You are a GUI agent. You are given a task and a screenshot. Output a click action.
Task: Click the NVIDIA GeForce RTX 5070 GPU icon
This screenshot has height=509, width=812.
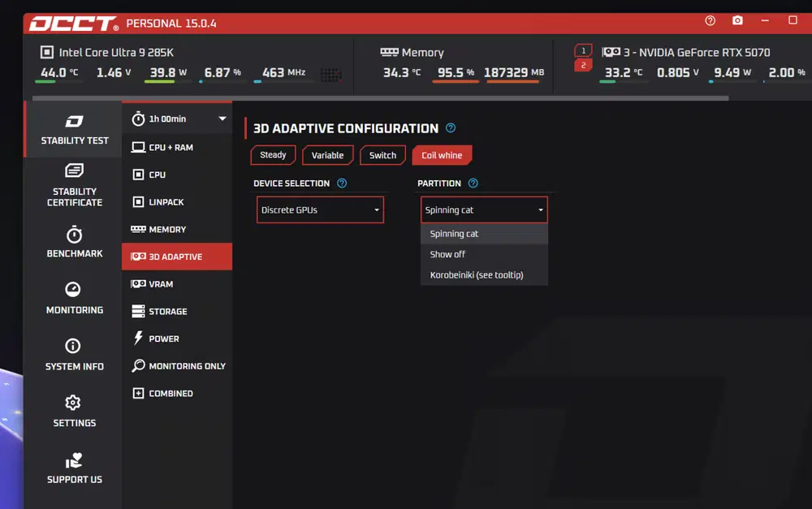(611, 52)
